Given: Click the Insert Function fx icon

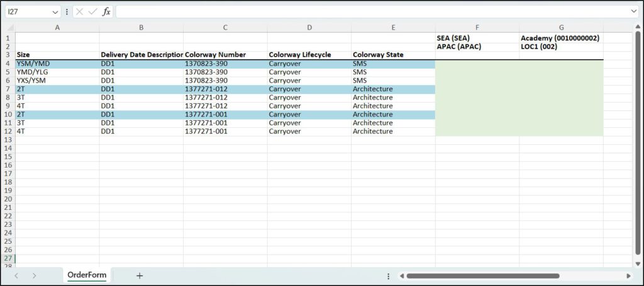Looking at the screenshot, I should 106,12.
